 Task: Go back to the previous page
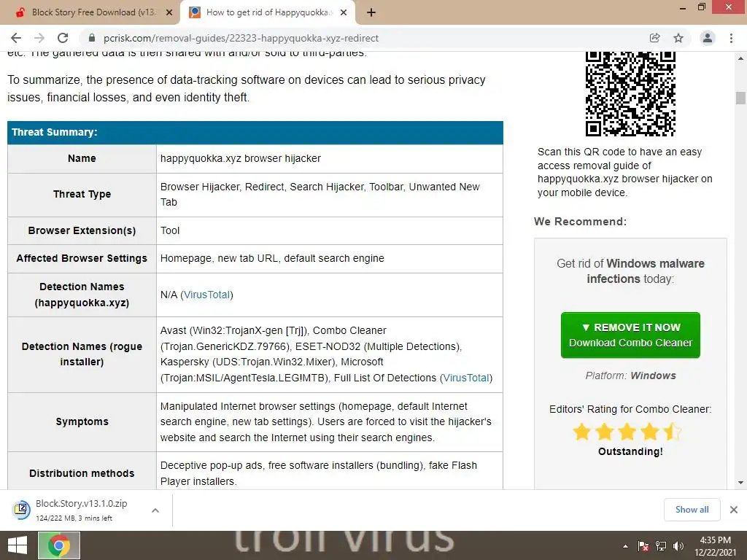[x=16, y=38]
